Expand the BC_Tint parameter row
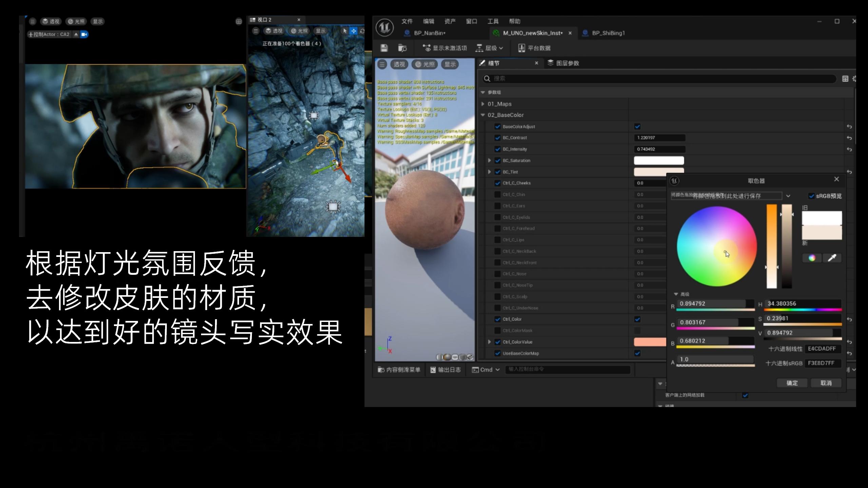The image size is (868, 488). click(x=489, y=172)
